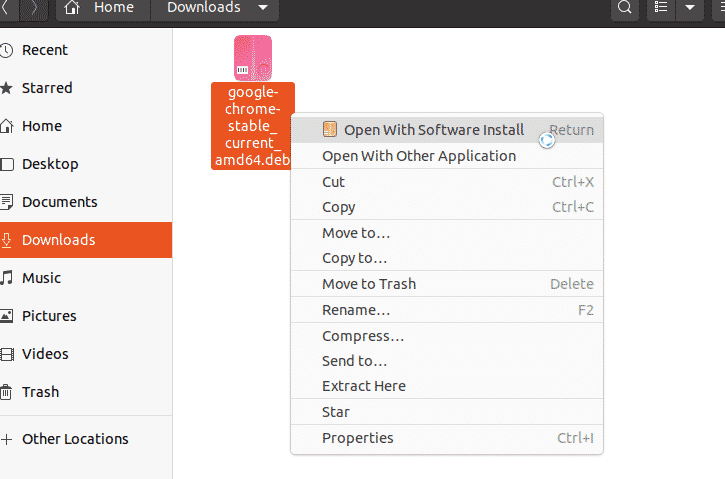This screenshot has width=725, height=479.
Task: Click the Starred star icon in sidebar
Action: click(x=6, y=88)
